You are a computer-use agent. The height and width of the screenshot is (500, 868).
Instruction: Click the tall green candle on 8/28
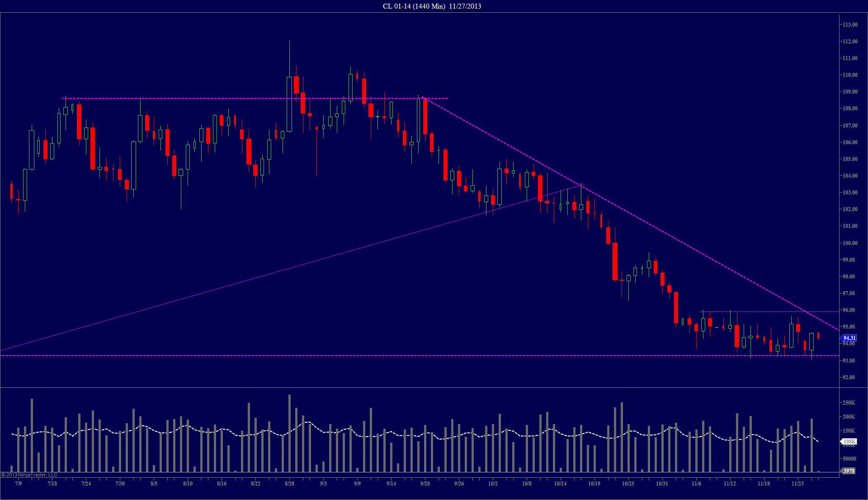point(289,104)
